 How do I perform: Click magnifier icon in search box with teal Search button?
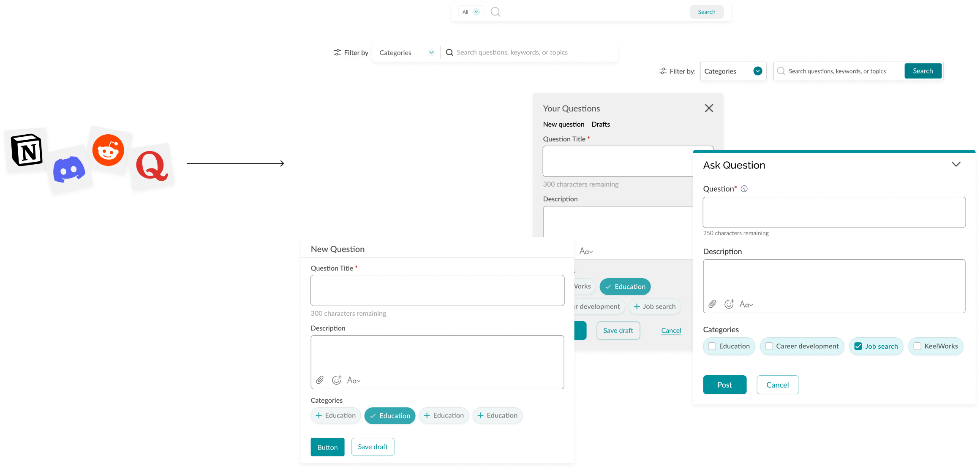pyautogui.click(x=781, y=71)
